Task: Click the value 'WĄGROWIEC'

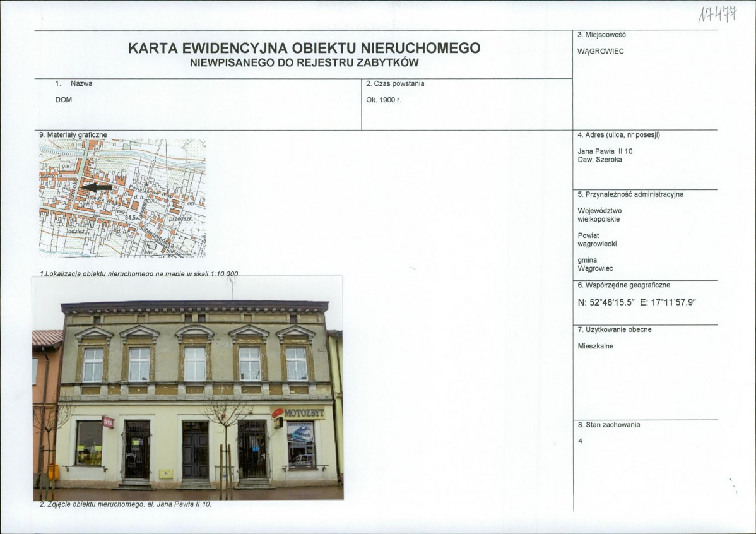Action: pos(601,51)
